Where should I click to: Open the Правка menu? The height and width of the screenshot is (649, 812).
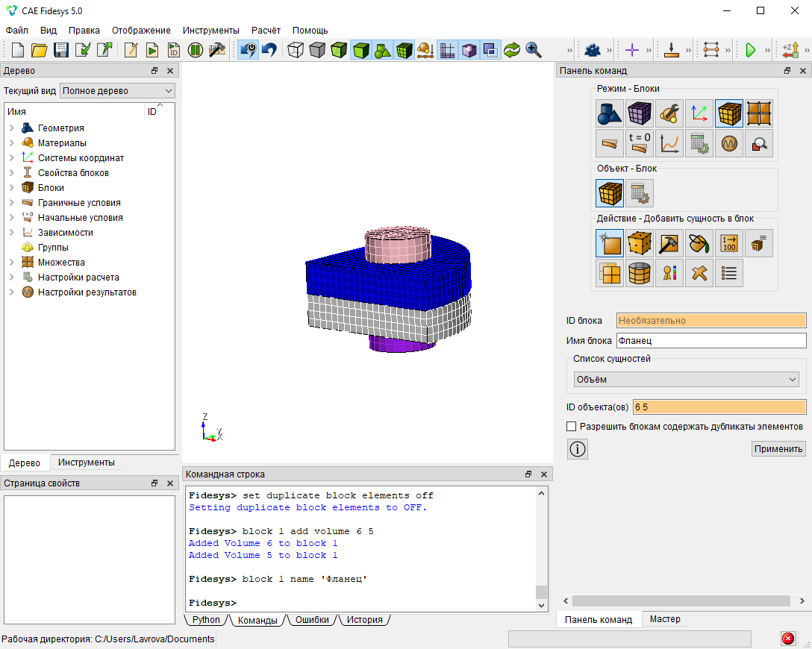click(x=84, y=31)
